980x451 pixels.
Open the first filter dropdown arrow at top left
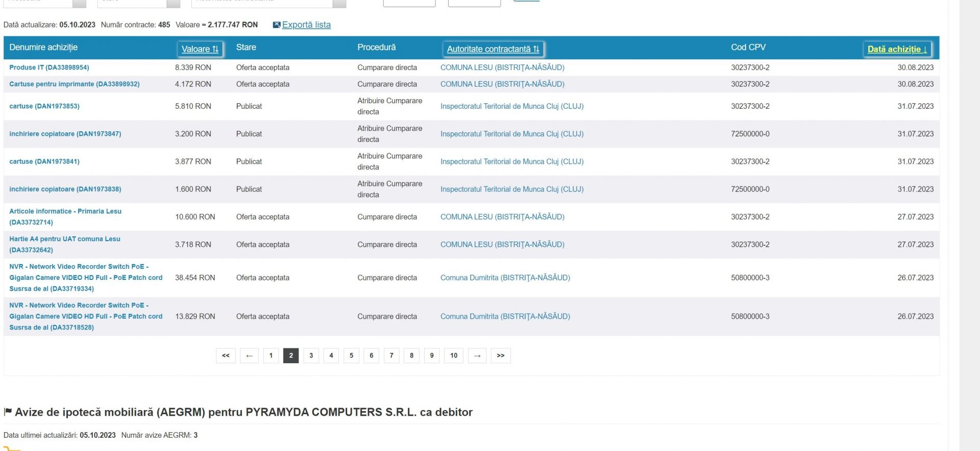tap(79, 3)
